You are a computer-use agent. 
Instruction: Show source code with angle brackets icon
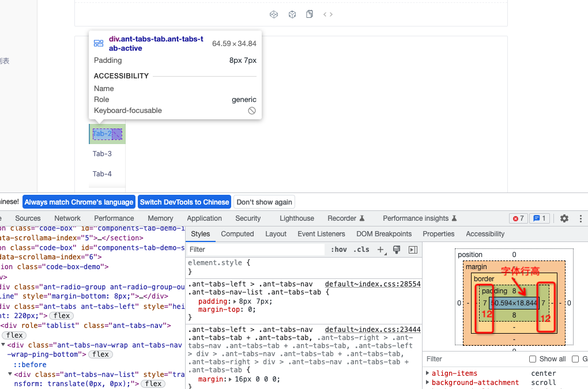[328, 14]
